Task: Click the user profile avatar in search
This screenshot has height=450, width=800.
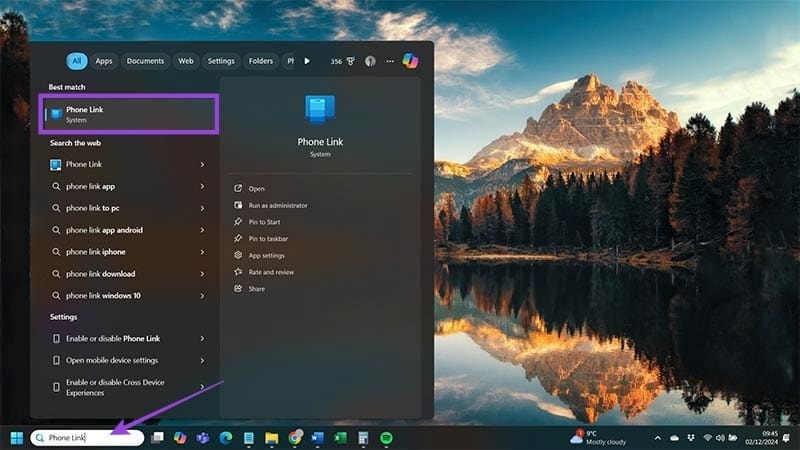Action: click(370, 61)
